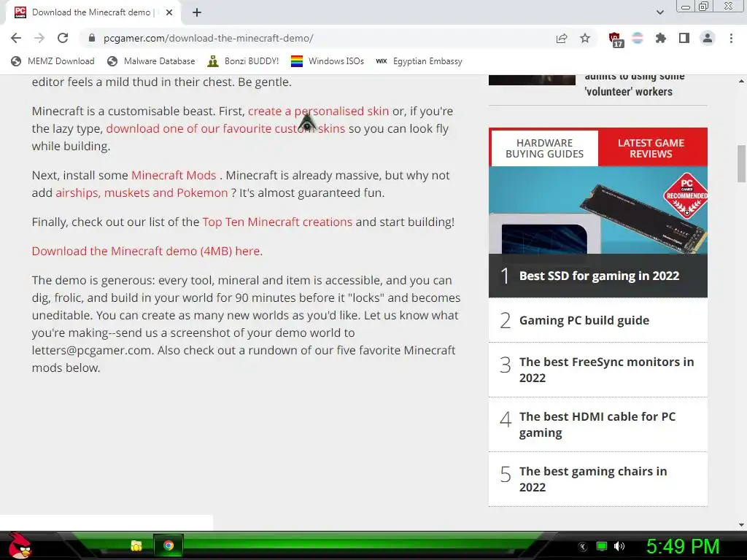The width and height of the screenshot is (747, 560).
Task: Click 'Download the Minecraft demo (4MB) here'
Action: [146, 251]
